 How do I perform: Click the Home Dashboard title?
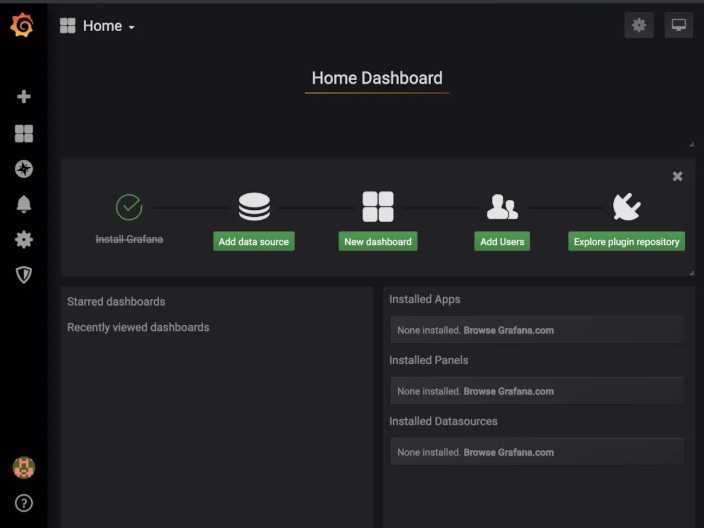pyautogui.click(x=377, y=78)
